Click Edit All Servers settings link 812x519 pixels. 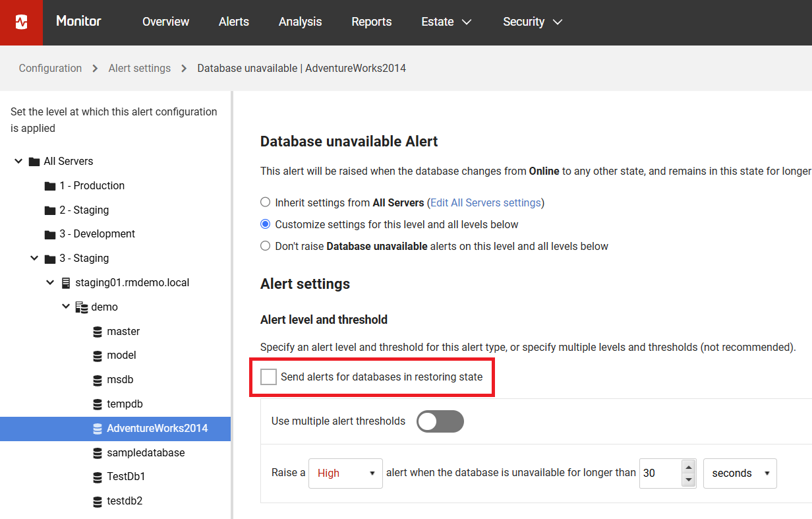click(485, 202)
